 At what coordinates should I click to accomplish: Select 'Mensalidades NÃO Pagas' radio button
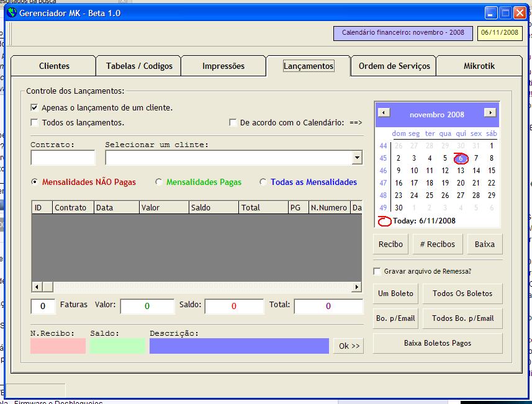[x=34, y=182]
